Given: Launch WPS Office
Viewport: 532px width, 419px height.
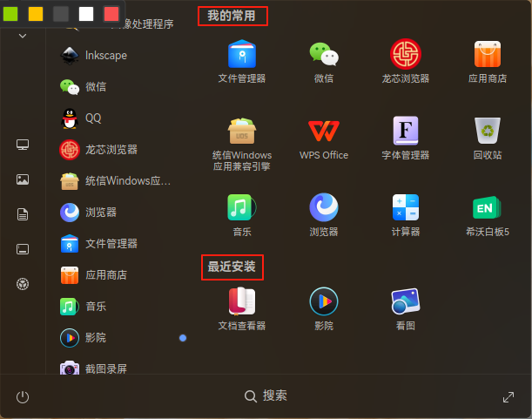Looking at the screenshot, I should pos(324,139).
